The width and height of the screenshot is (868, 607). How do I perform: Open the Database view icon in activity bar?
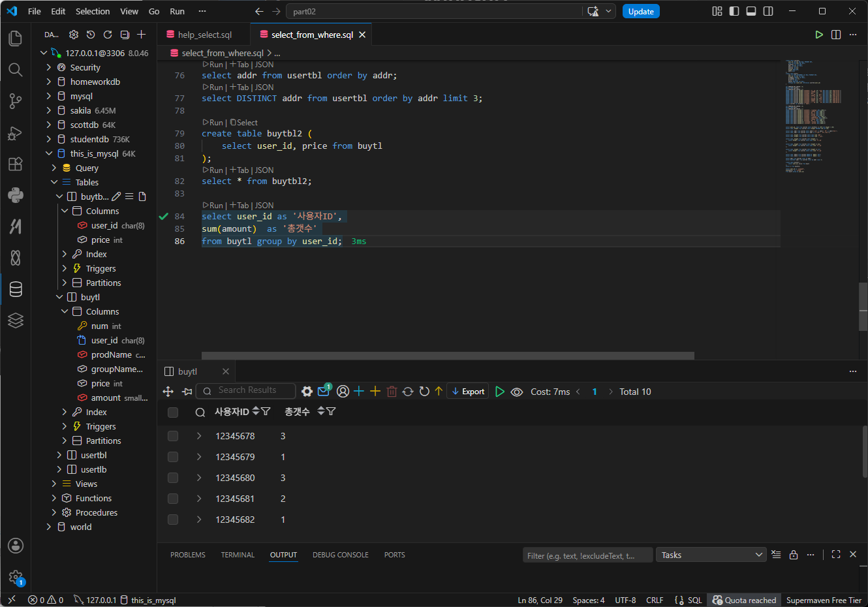pyautogui.click(x=16, y=289)
